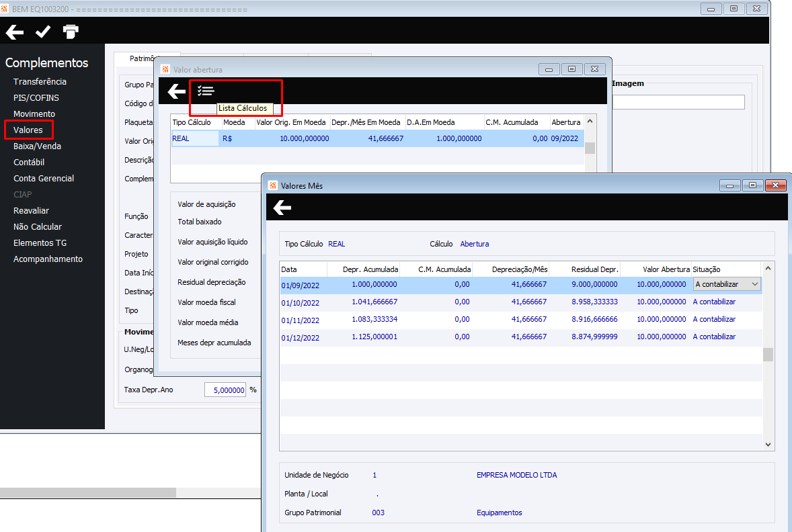Viewport: 792px width, 532px height.
Task: Click the confirm checkmark icon in main toolbar
Action: click(x=43, y=32)
